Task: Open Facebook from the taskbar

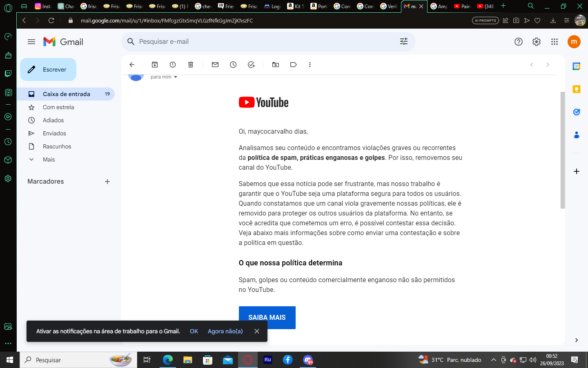Action: click(x=288, y=360)
